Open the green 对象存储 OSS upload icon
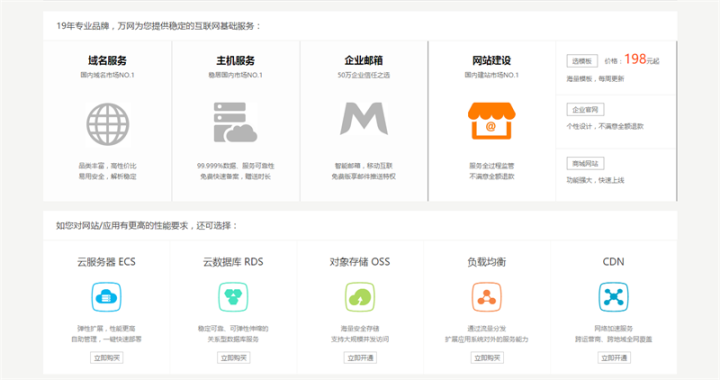This screenshot has width=720, height=380. click(360, 297)
